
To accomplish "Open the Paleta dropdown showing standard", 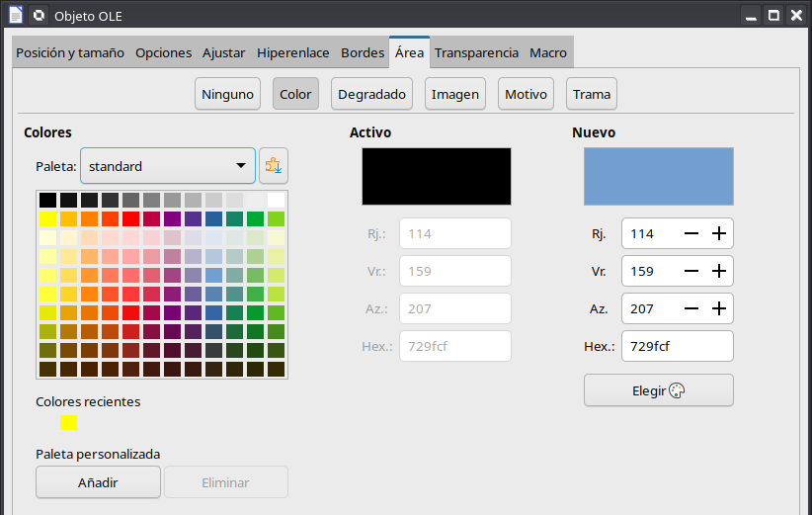I will point(168,166).
